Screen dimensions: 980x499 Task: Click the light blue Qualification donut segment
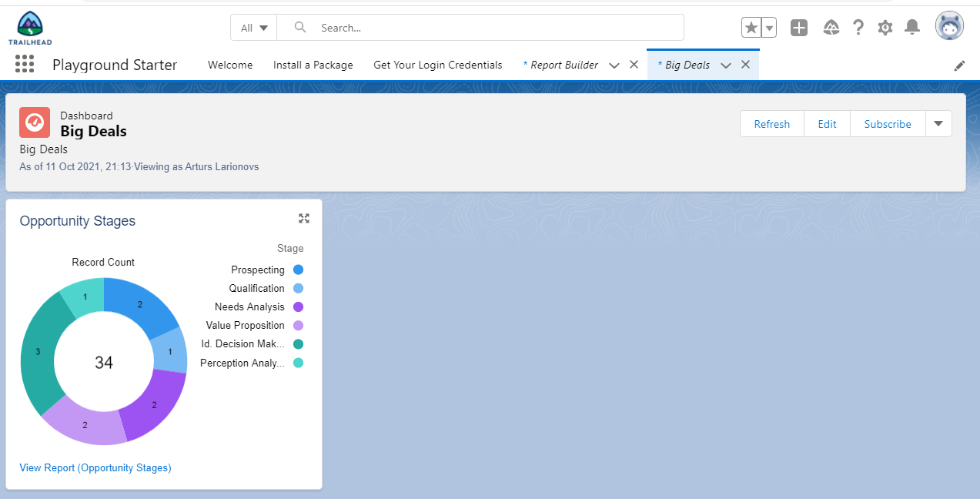pyautogui.click(x=170, y=352)
